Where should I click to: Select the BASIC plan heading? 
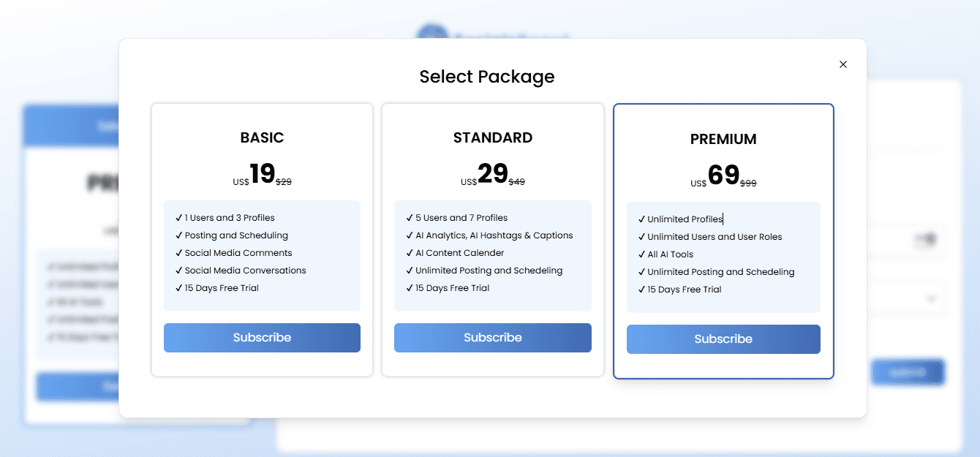262,137
